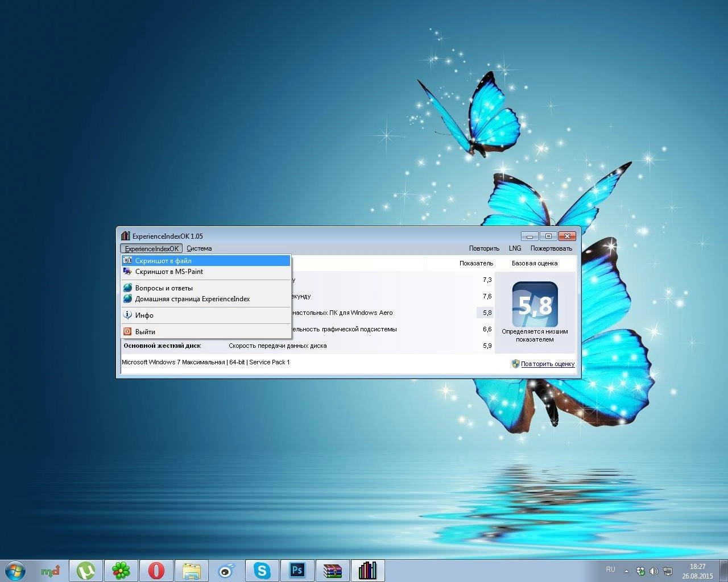
Task: Click 'Базовая оценка' column header
Action: [x=535, y=263]
